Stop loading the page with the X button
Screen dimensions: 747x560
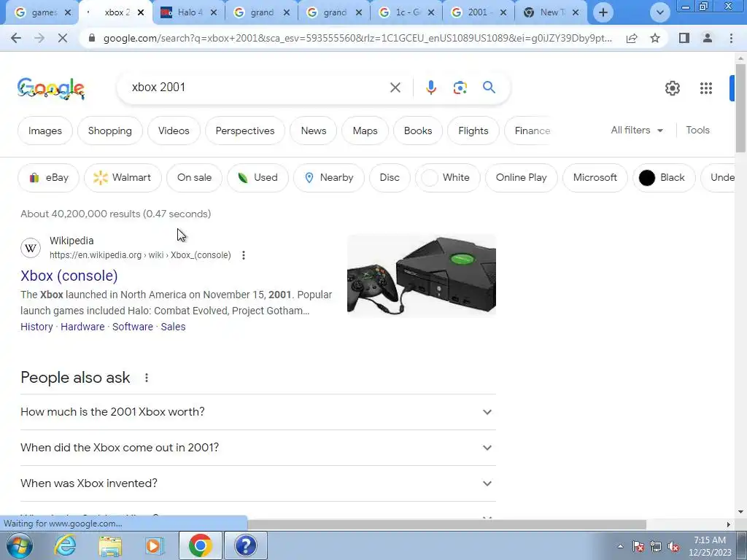point(63,38)
